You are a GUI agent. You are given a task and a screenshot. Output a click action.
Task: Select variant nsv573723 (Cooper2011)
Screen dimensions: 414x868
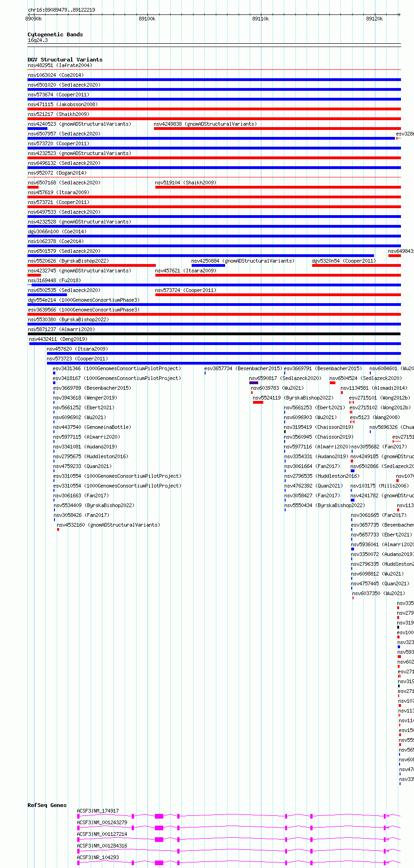(77, 359)
